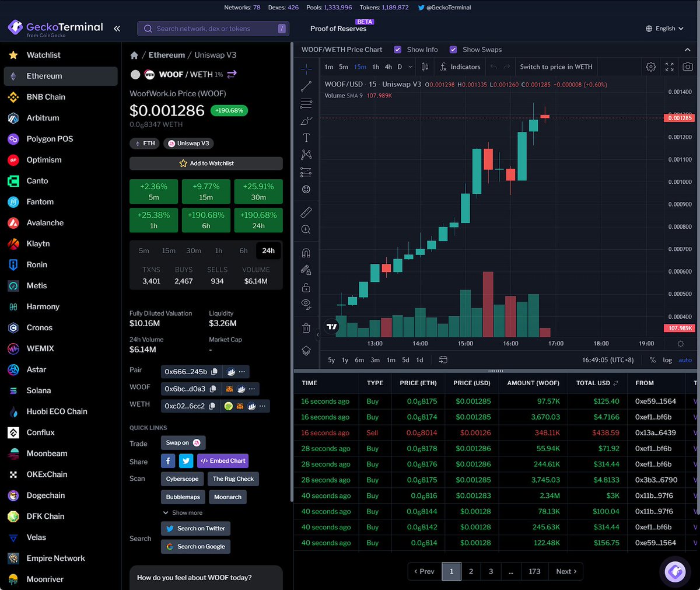Select the ruler measure tool
Screen dimensions: 700x590
(306, 212)
